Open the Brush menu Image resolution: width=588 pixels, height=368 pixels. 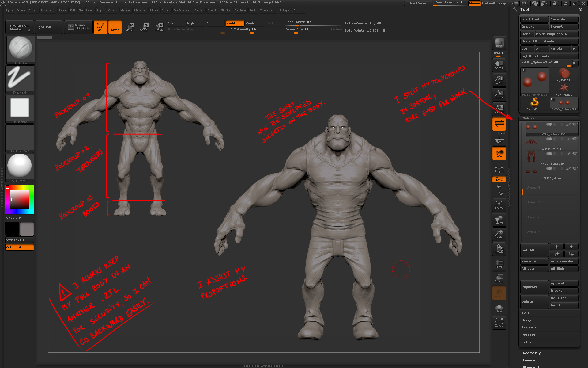pos(21,10)
